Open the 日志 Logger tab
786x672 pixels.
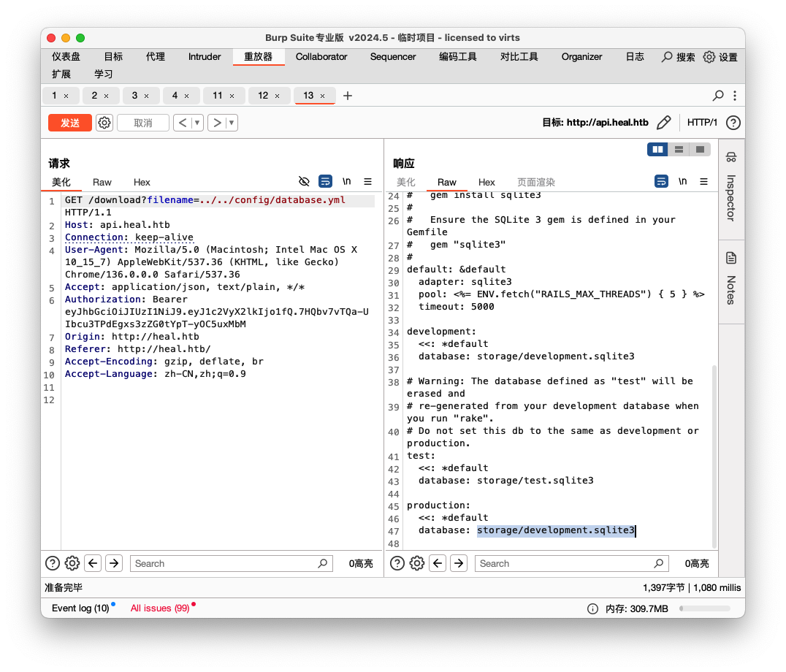[x=635, y=57]
